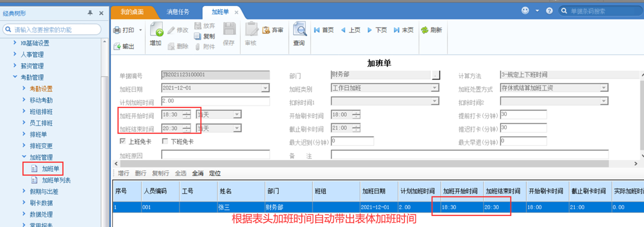Open 假期与出差 in the tree
This screenshot has width=644, height=227.
(44, 191)
